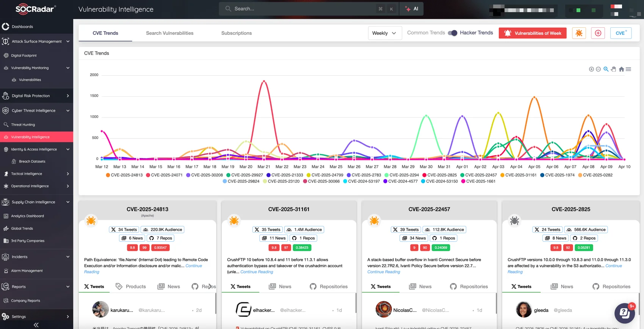Open the chat support widget

[x=625, y=313]
